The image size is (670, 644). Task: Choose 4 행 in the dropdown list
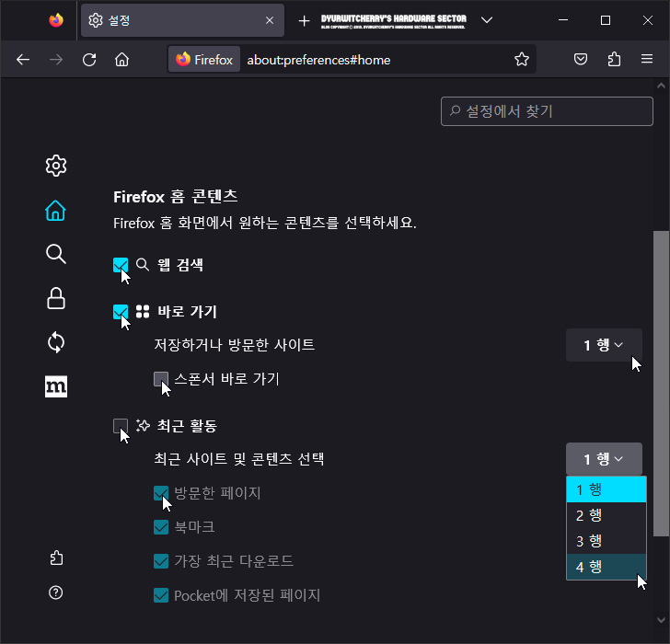click(x=606, y=567)
